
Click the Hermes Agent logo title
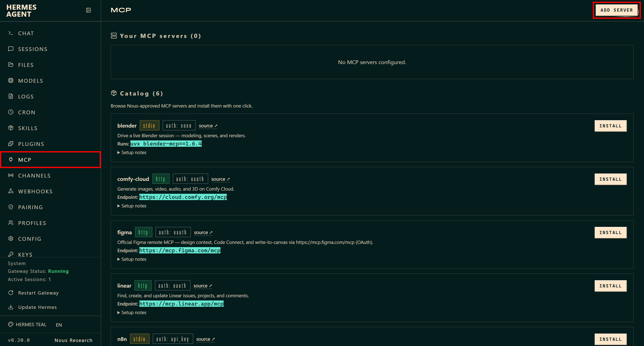[21, 11]
